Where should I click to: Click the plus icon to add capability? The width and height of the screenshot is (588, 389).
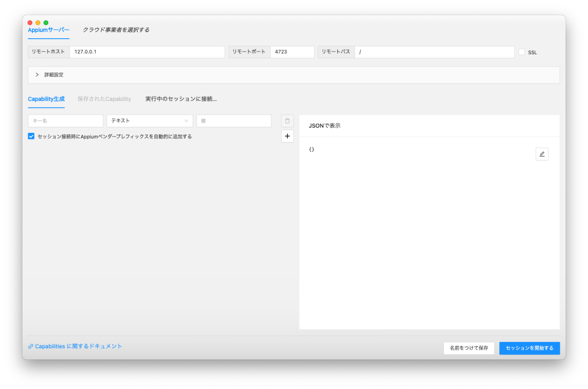287,136
